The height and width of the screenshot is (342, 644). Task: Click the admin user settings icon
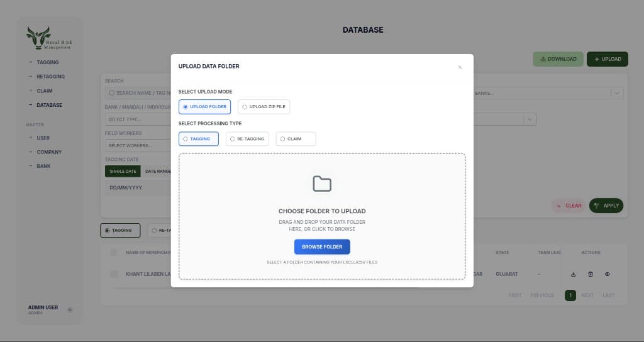pyautogui.click(x=70, y=309)
